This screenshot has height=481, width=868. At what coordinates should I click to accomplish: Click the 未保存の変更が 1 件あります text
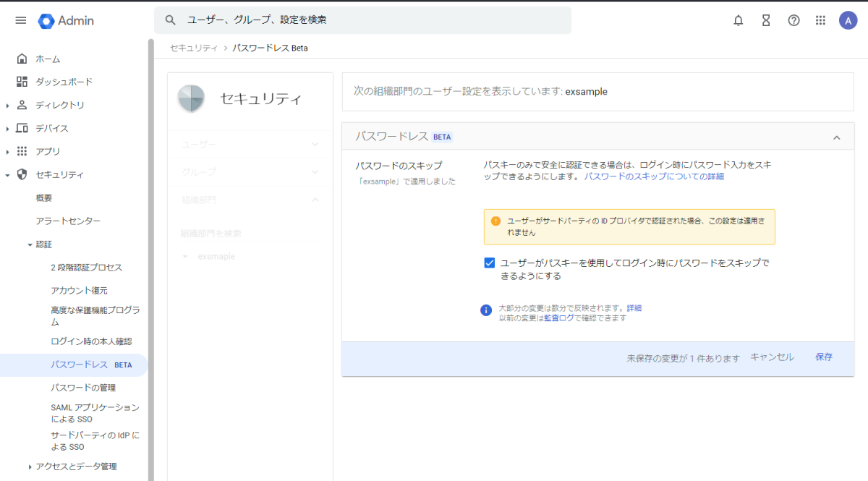(684, 358)
